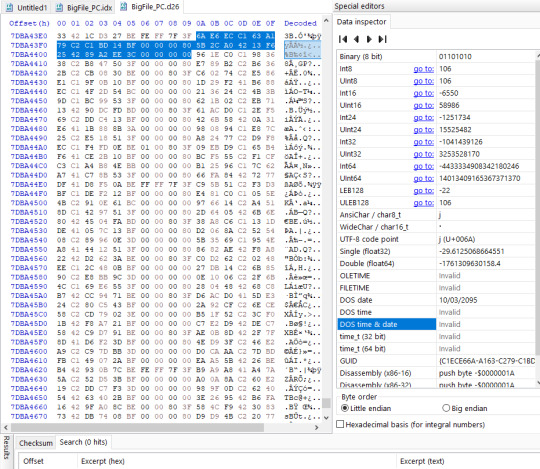Select the DOS time & date row
Viewport: 540px width, 469px height.
tap(436, 324)
